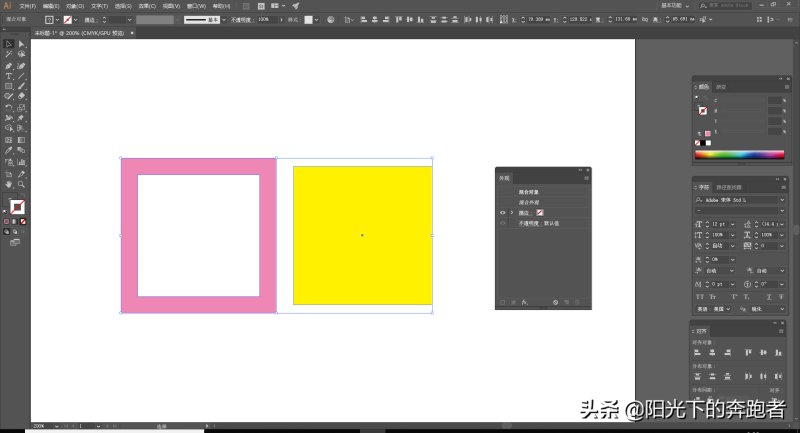Click the fx add effect icon in Appearance panel
The image size is (800, 433).
(x=525, y=301)
